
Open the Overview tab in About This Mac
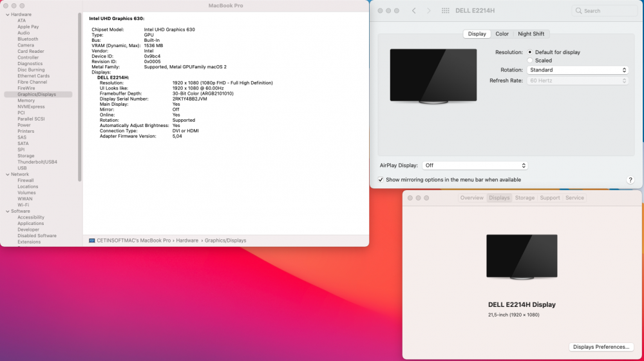(x=471, y=198)
